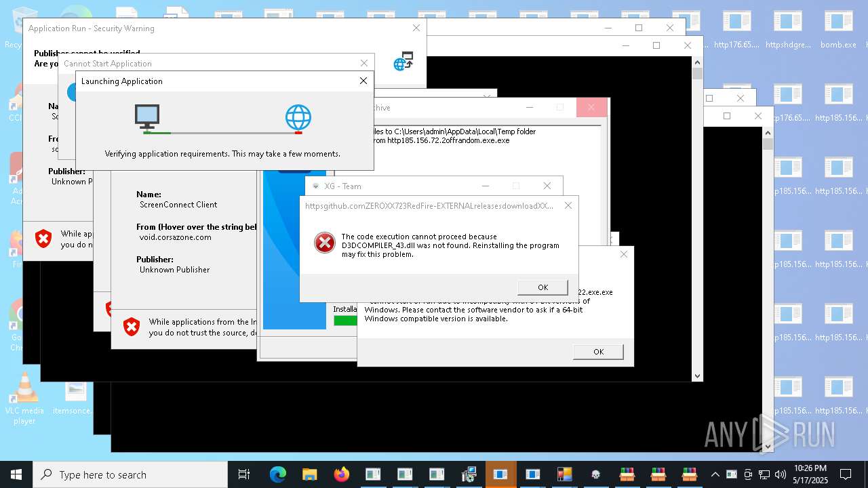Click the globe icon in Launching Application dialog
Viewport: 868px width, 488px height.
298,117
